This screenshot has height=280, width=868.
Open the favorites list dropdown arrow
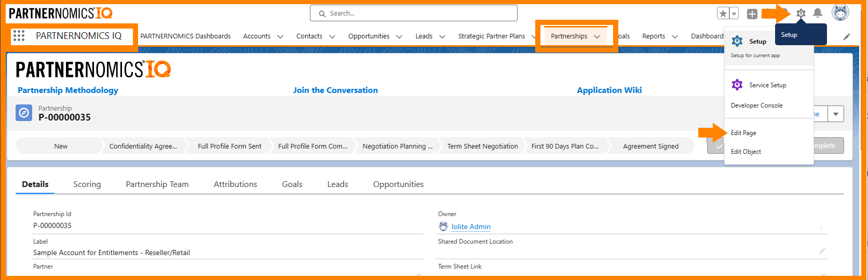734,14
